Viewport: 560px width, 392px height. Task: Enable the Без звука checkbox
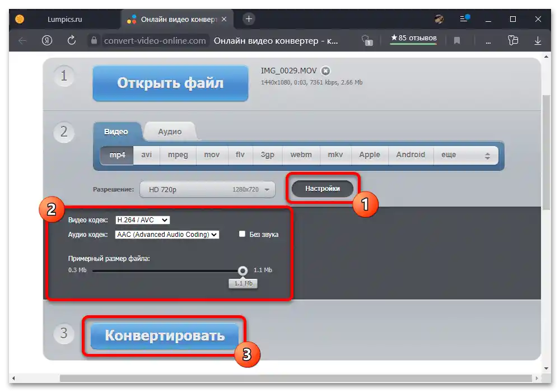242,234
